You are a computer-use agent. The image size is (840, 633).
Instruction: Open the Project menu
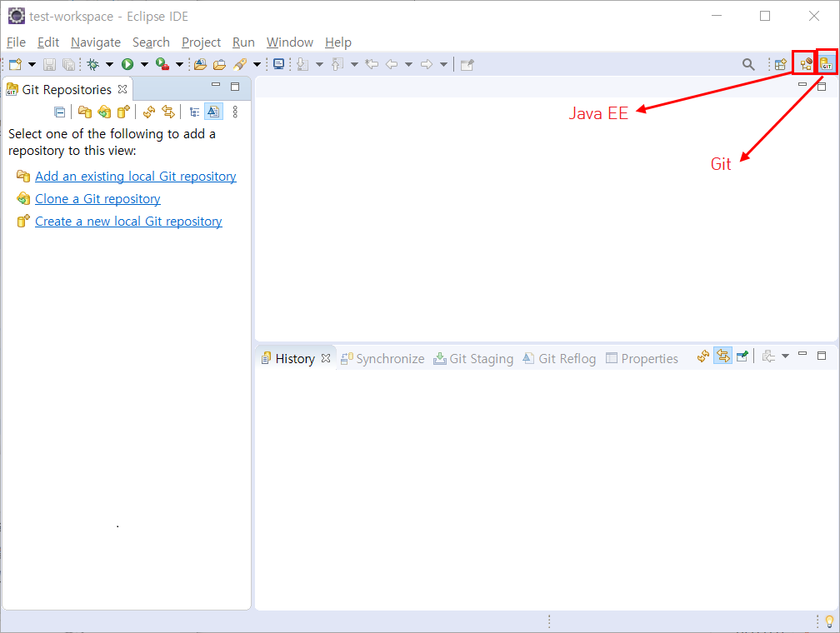[x=202, y=42]
